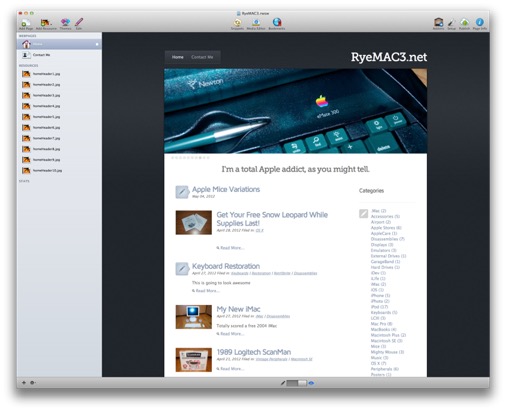This screenshot has width=506, height=411.
Task: Open the My New iMac post
Action: [x=238, y=309]
